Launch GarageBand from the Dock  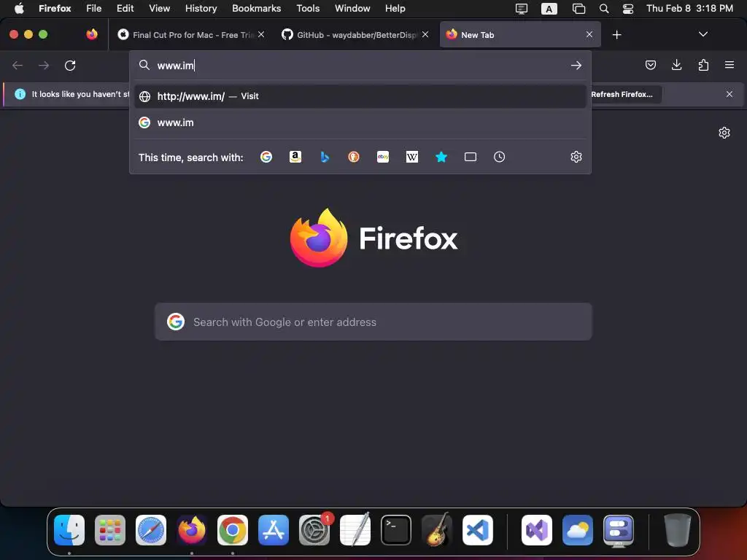click(437, 529)
